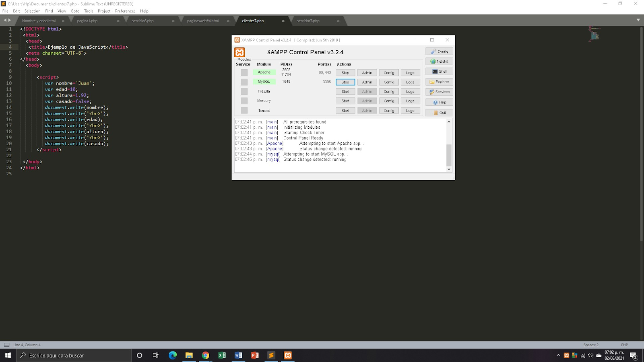This screenshot has width=644, height=362.
Task: Show hidden system tray icons
Action: 558,355
